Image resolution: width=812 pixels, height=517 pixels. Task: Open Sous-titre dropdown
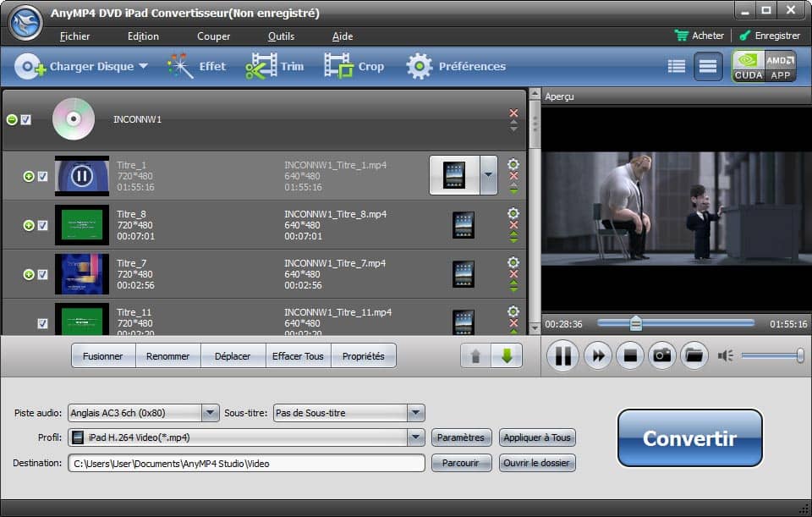click(x=415, y=413)
